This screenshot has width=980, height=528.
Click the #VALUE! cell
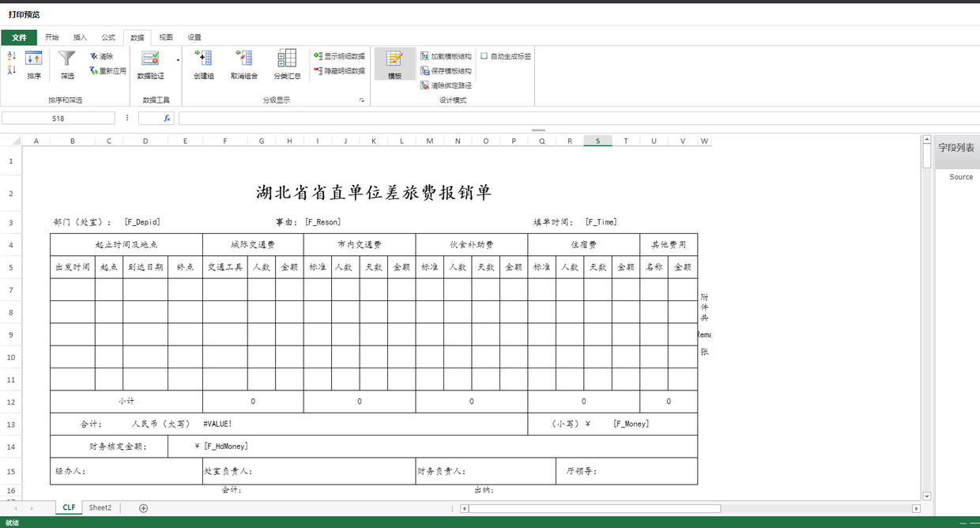click(217, 424)
